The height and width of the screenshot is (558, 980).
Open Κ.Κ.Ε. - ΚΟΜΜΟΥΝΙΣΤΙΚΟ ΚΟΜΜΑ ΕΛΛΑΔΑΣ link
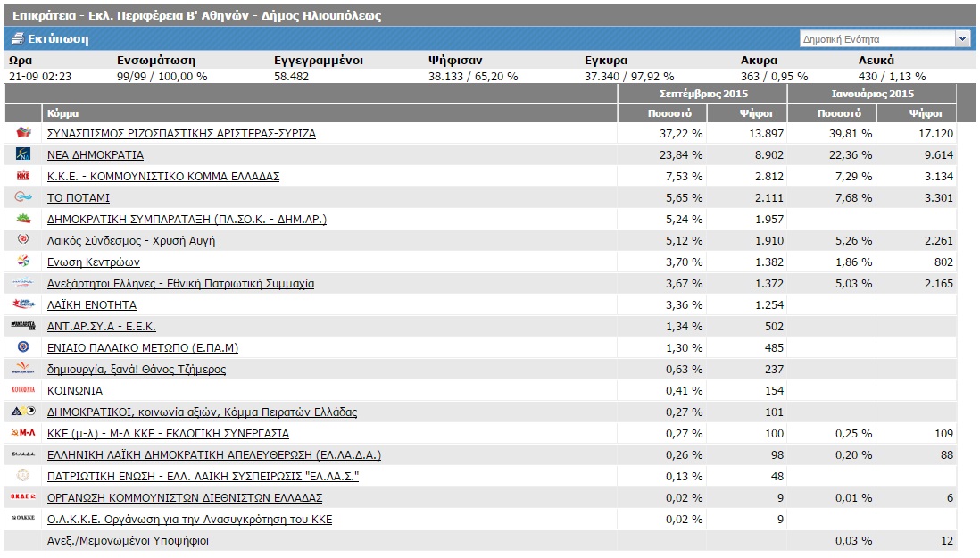point(163,176)
